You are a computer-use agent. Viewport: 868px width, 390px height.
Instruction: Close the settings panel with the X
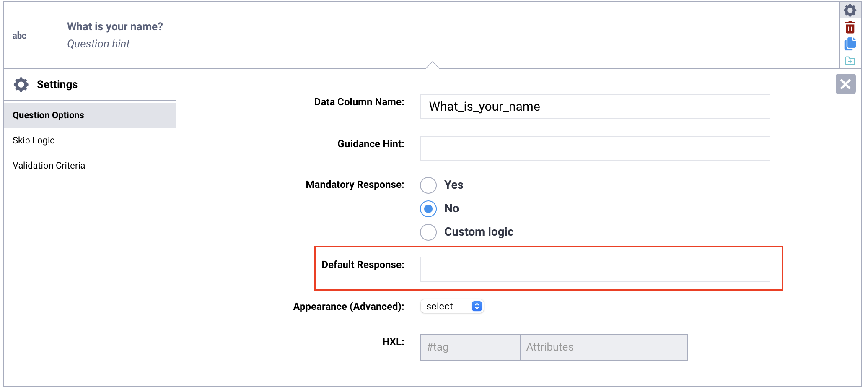pyautogui.click(x=845, y=84)
